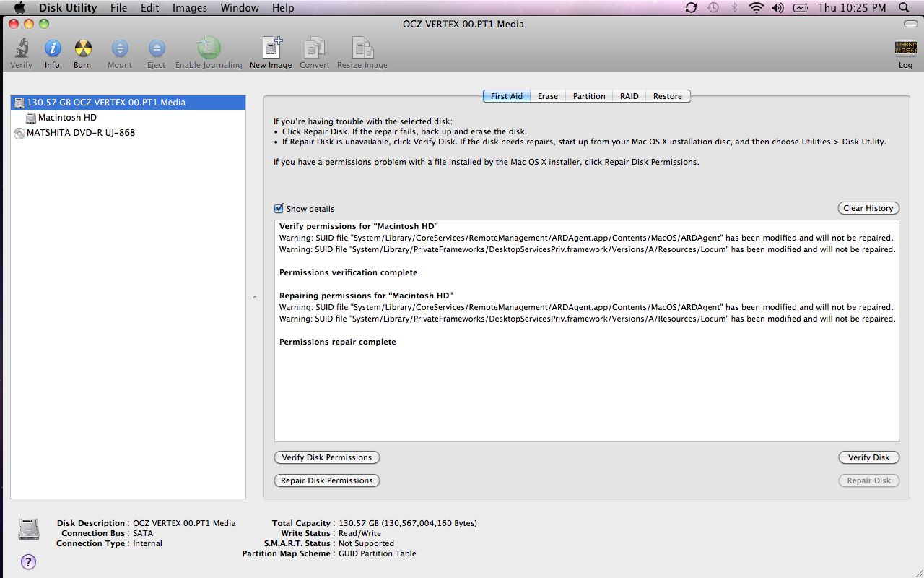This screenshot has width=924, height=578.
Task: Click the Enable Journaling toolbar icon
Action: point(209,48)
